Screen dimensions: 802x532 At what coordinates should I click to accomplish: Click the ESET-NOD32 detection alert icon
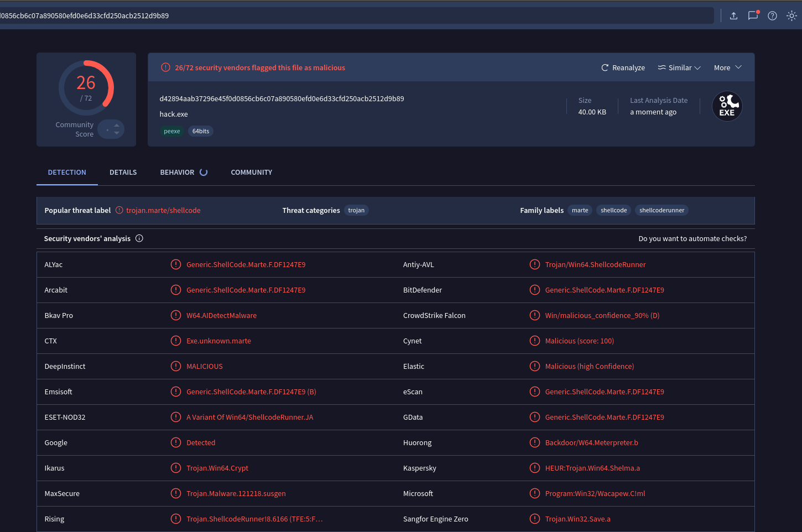coord(176,417)
